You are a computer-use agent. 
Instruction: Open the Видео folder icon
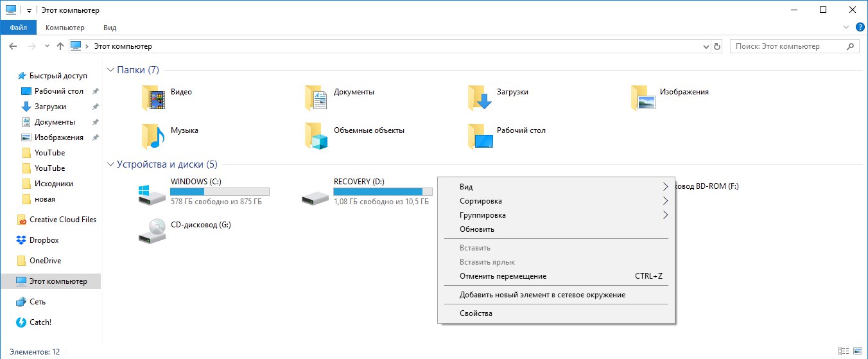tap(153, 98)
